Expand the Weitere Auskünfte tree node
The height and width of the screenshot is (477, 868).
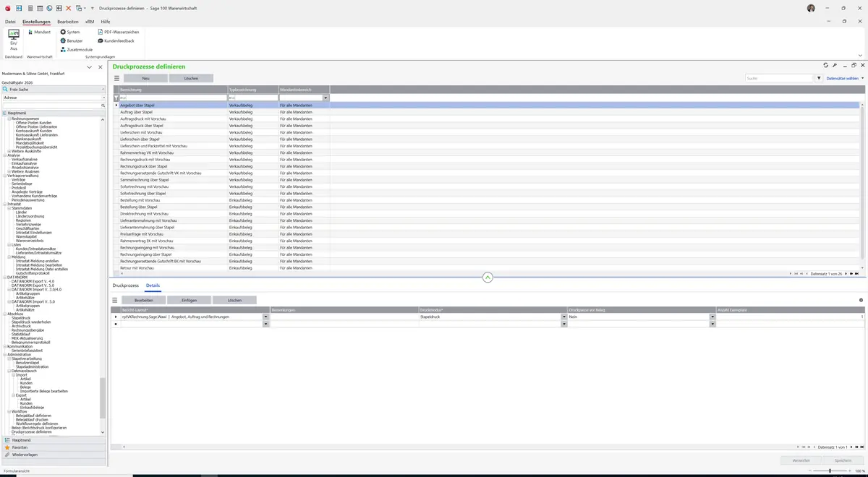coord(9,151)
